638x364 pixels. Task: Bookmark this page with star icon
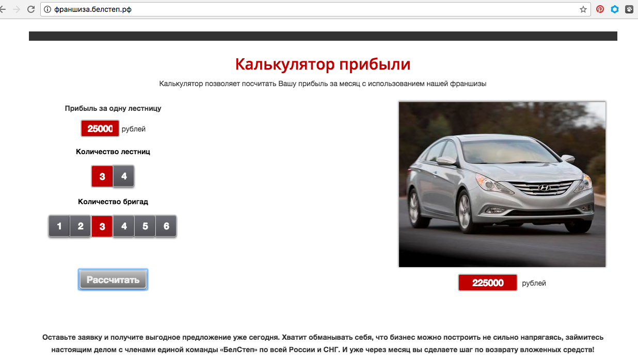(x=583, y=9)
